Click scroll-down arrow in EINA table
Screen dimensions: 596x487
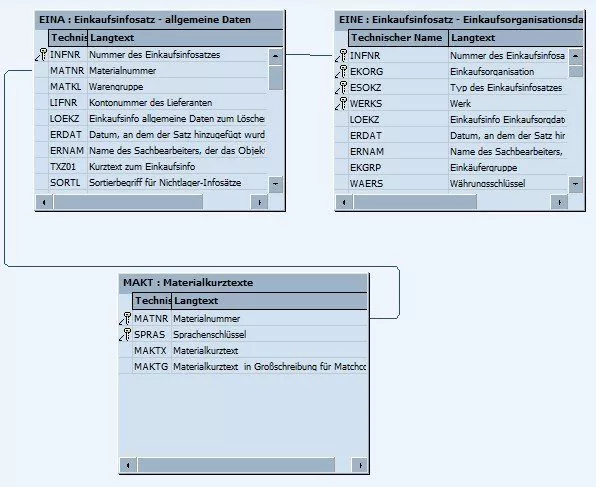276,184
